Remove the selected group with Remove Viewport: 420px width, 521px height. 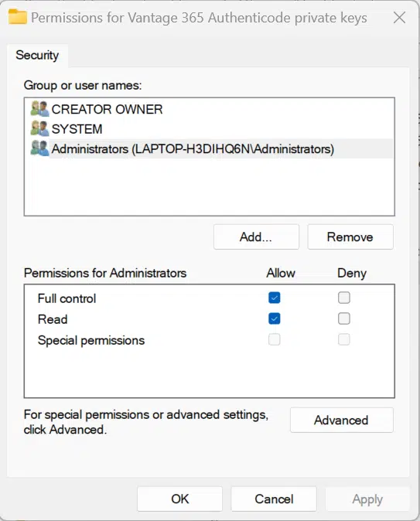point(350,237)
